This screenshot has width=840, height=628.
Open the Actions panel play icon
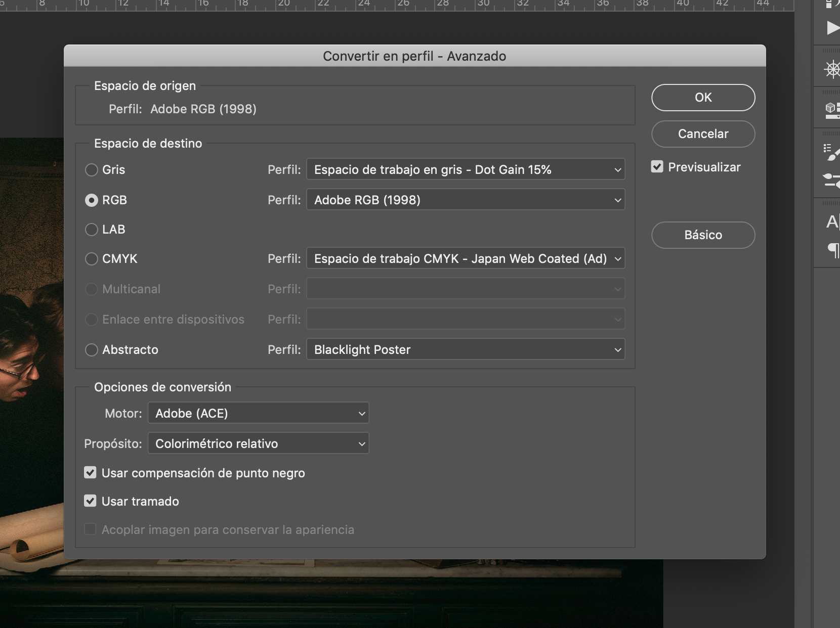[x=832, y=27]
